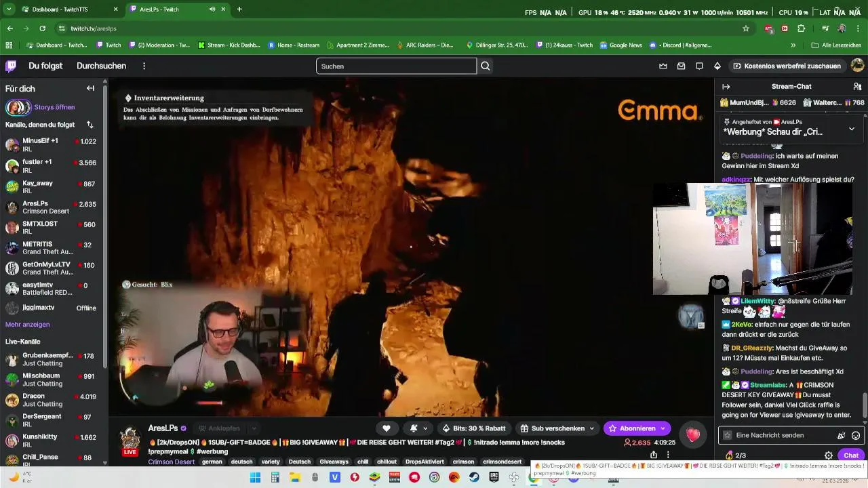
Task: Open Dracon live channel
Action: pos(52,400)
